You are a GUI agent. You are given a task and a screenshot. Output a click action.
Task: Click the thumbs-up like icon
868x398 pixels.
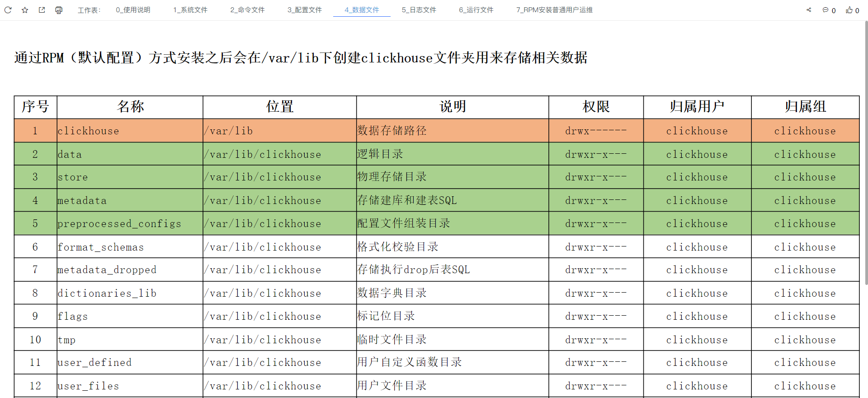[849, 10]
